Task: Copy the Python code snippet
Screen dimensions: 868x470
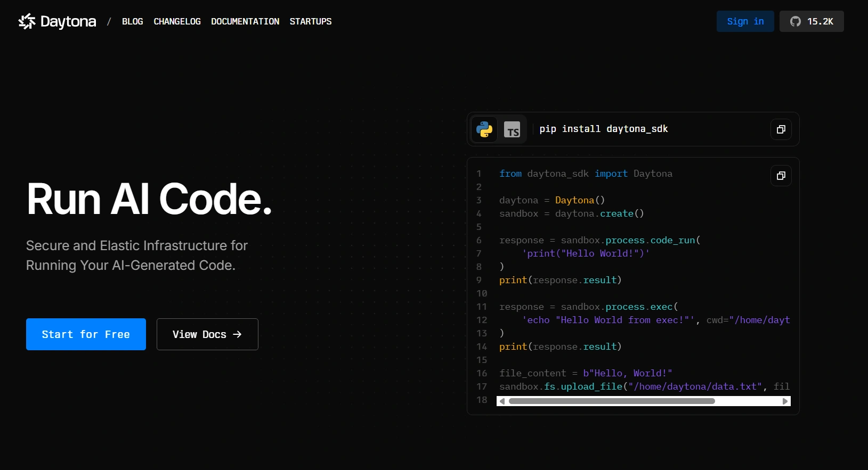Action: click(x=781, y=176)
